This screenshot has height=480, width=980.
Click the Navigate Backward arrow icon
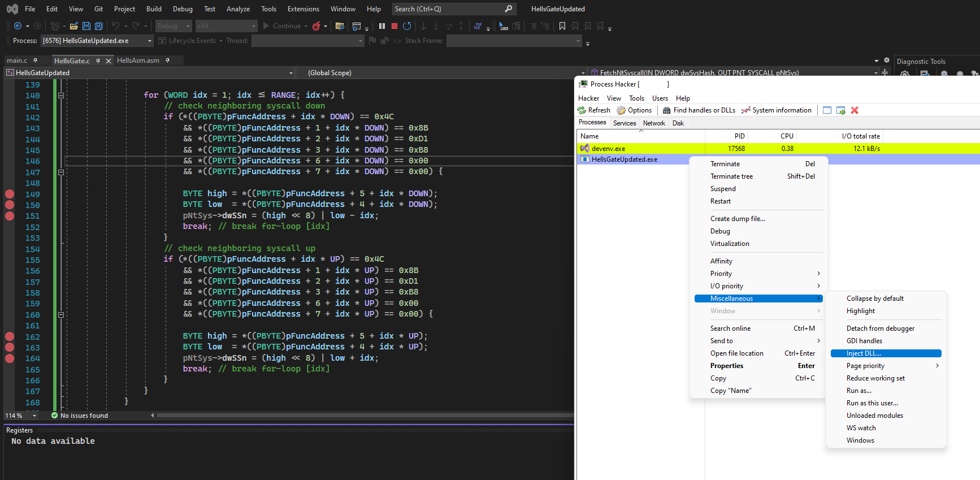pyautogui.click(x=18, y=26)
